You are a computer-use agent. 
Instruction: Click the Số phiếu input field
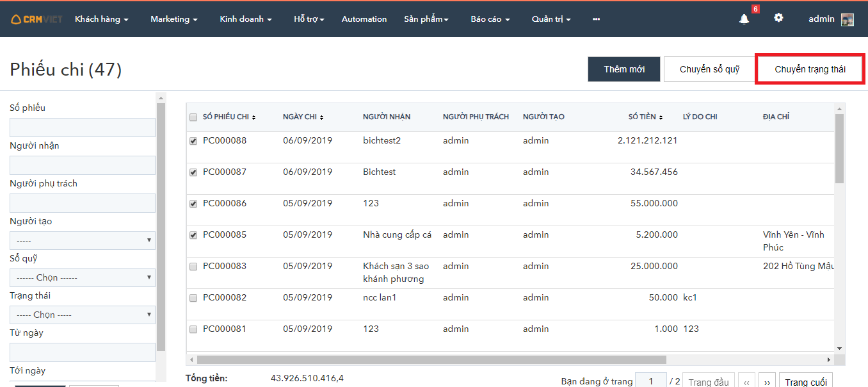point(83,128)
